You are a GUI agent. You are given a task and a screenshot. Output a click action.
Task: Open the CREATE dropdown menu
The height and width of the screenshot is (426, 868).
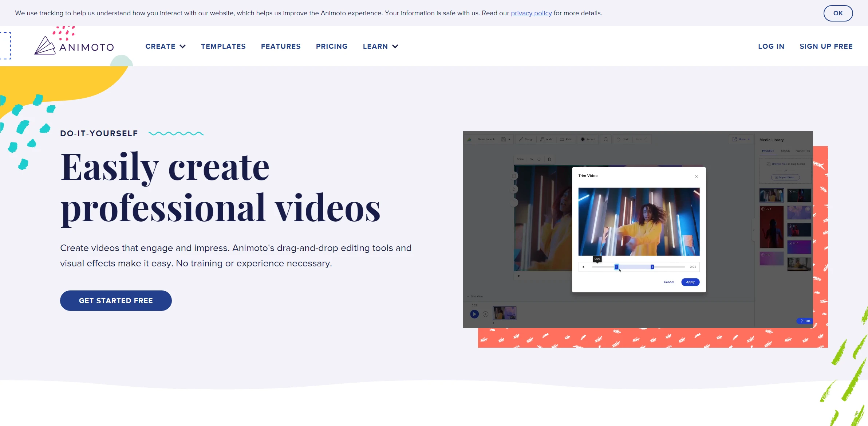[x=165, y=46]
